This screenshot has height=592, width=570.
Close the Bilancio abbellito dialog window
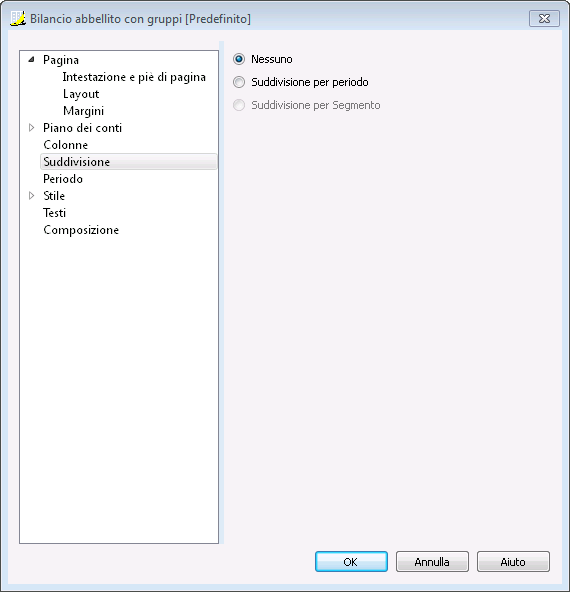point(544,18)
